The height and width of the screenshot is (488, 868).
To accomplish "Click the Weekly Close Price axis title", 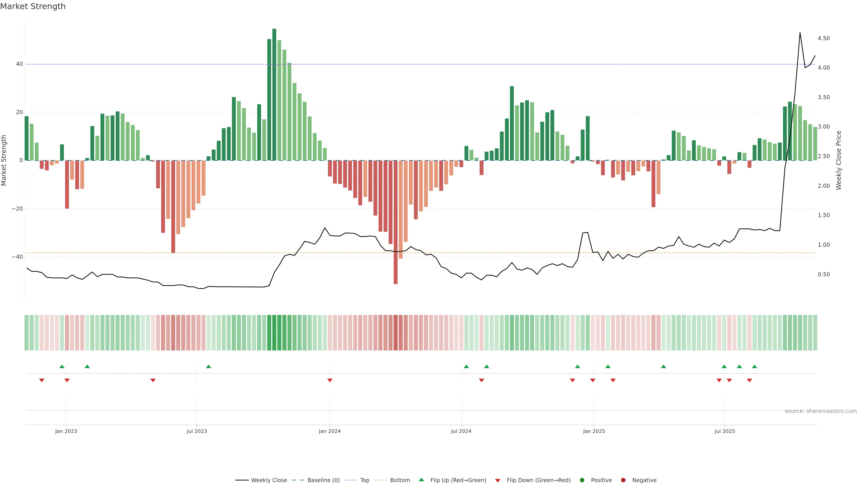I will tap(839, 160).
